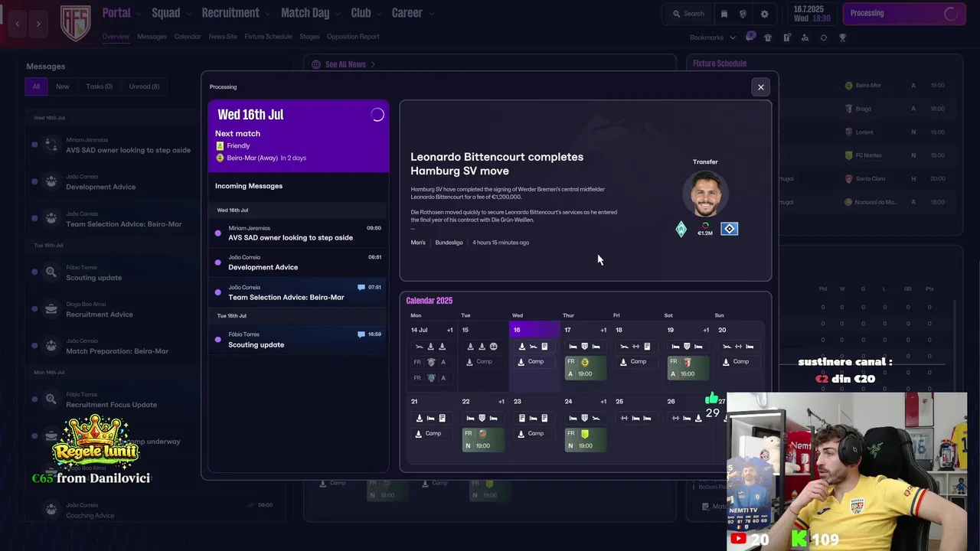This screenshot has width=980, height=551.
Task: Expand the Recruitment menu chevron
Action: click(x=266, y=14)
